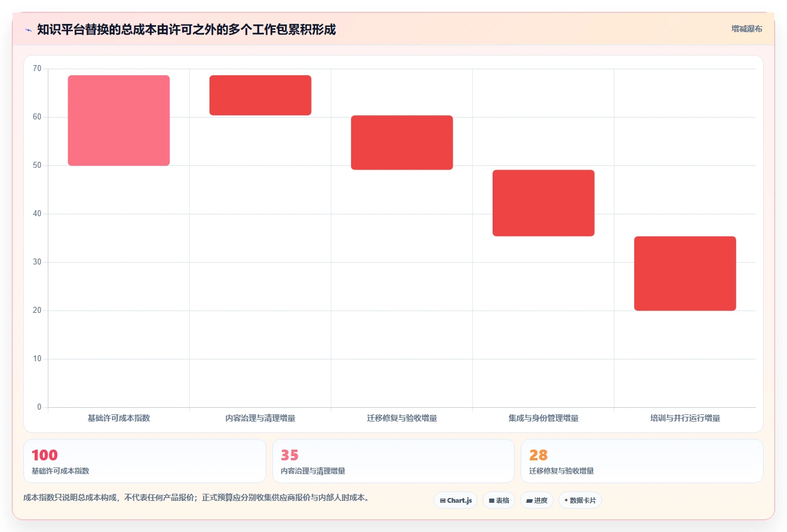Click the y-axis tick 70
This screenshot has height=532, width=787.
[x=37, y=69]
